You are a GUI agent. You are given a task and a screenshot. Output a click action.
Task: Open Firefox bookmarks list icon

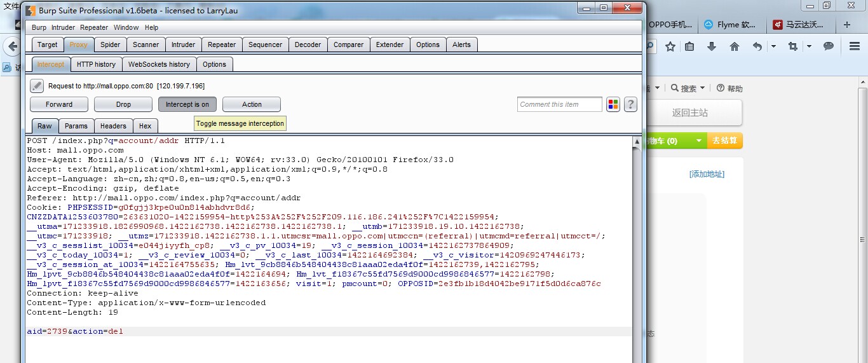690,46
